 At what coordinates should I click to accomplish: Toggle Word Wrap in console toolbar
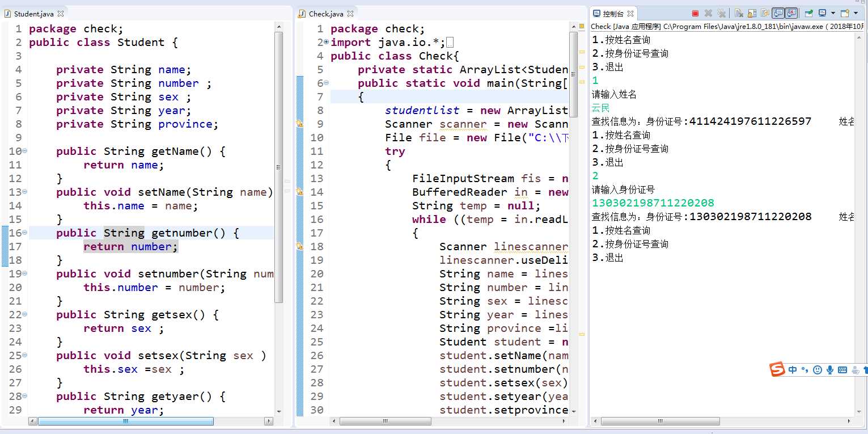765,13
